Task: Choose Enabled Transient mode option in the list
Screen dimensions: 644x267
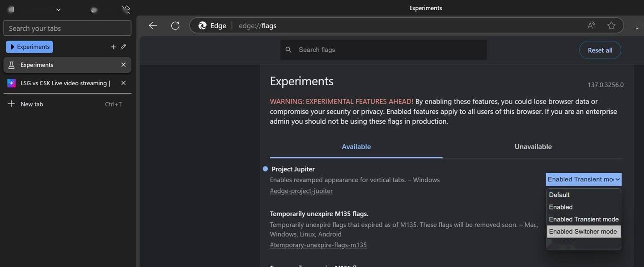Action: pos(584,219)
